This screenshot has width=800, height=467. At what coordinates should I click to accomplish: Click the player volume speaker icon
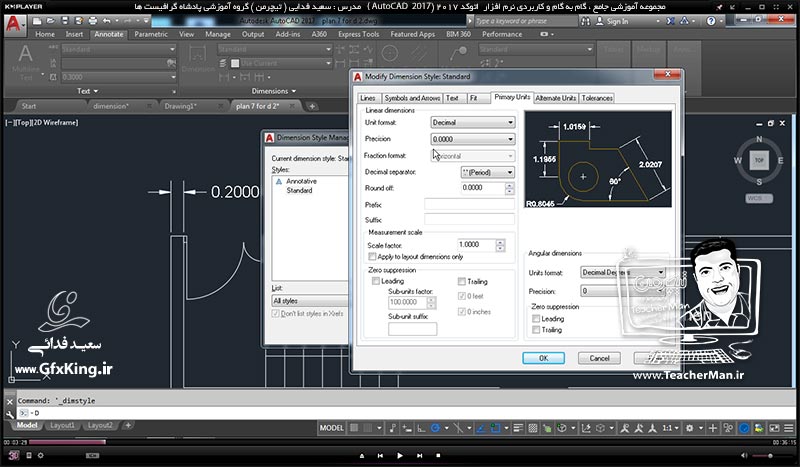[x=744, y=455]
